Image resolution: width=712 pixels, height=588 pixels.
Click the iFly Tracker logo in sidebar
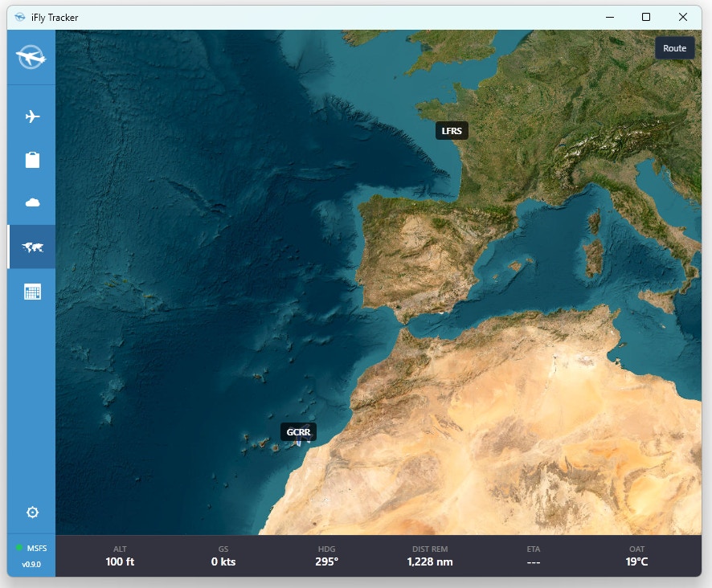pyautogui.click(x=31, y=58)
